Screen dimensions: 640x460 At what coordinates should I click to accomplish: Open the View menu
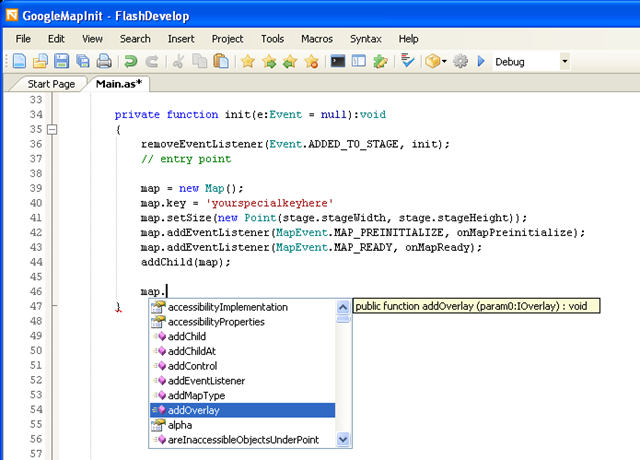92,39
